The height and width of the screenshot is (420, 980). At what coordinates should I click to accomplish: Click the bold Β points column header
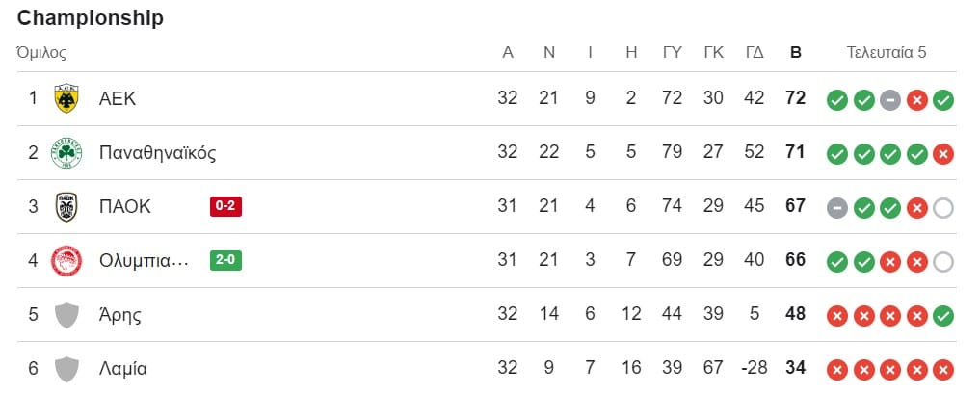pos(795,52)
